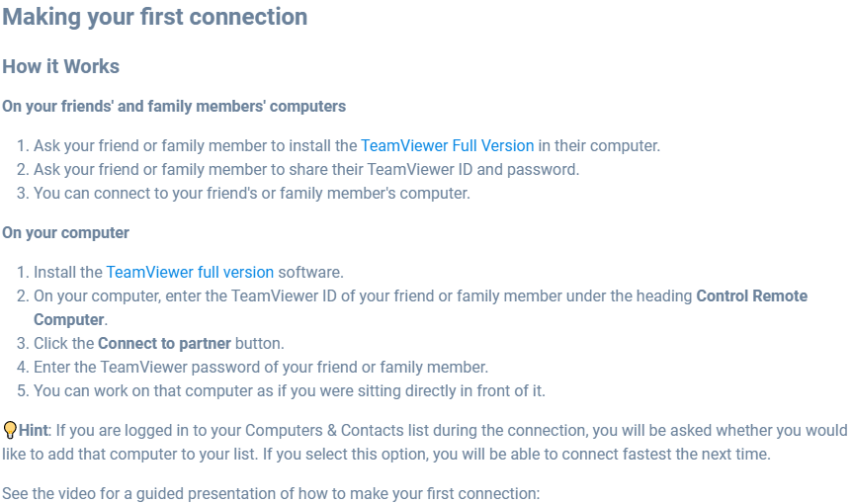Click the bold Hint label

point(34,430)
